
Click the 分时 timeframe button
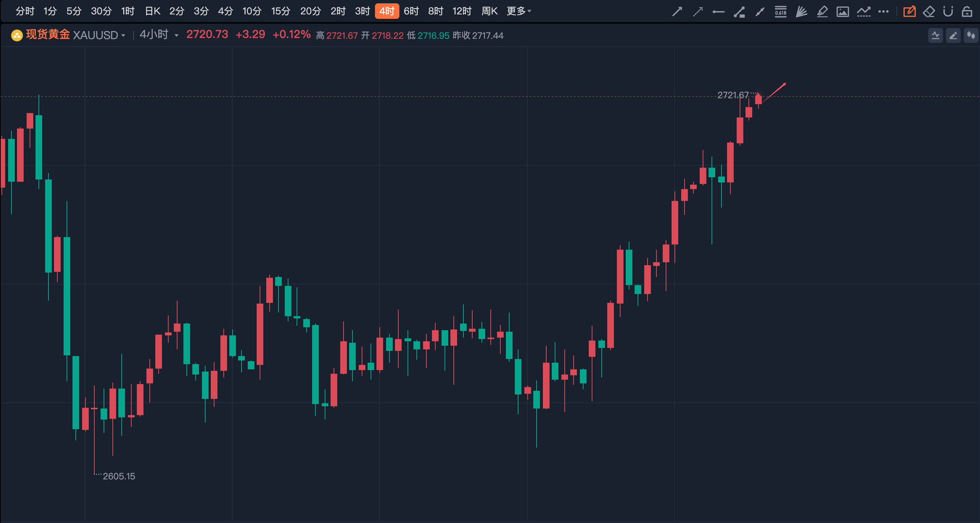coord(25,11)
